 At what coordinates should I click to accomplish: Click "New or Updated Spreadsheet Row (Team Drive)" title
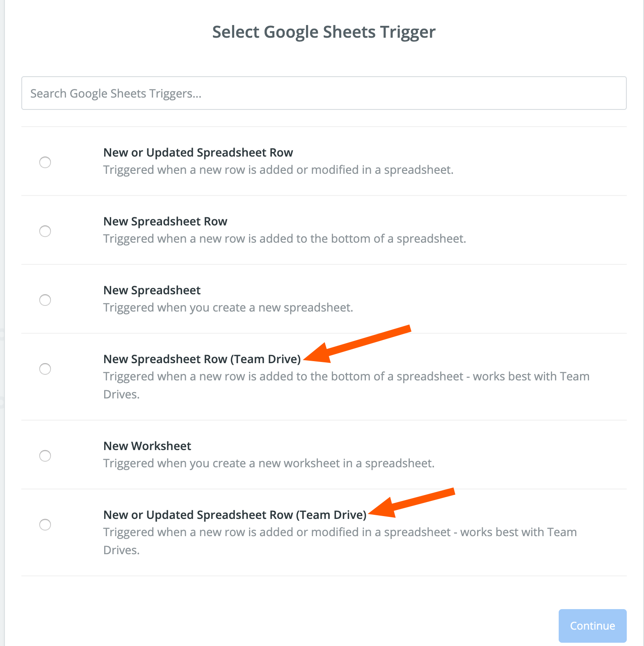coord(235,515)
